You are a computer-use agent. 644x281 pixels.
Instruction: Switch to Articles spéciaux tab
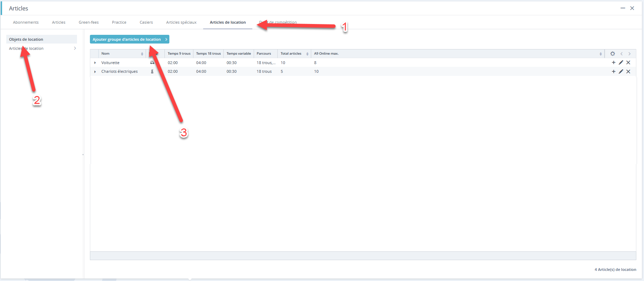181,22
